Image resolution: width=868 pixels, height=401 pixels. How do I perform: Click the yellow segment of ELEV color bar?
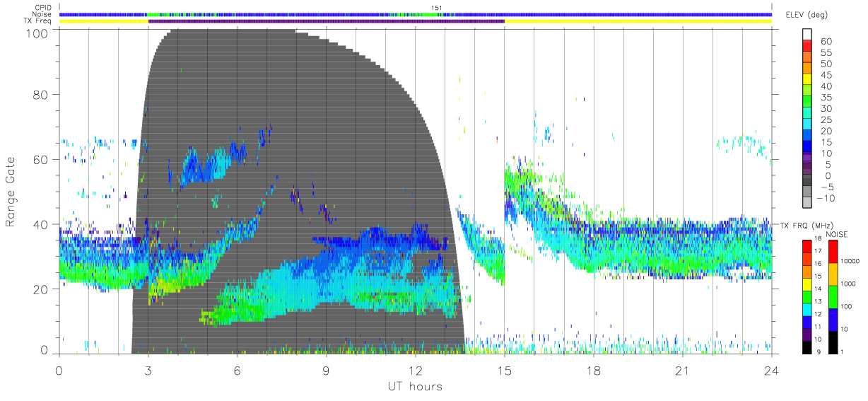tap(807, 80)
